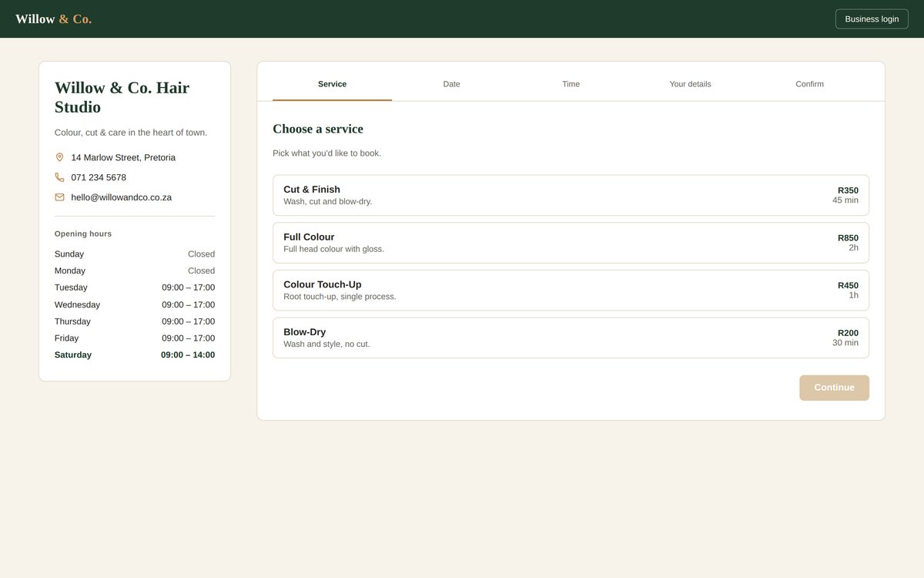Click the Thursday opening hours row
924x578 pixels.
point(135,321)
